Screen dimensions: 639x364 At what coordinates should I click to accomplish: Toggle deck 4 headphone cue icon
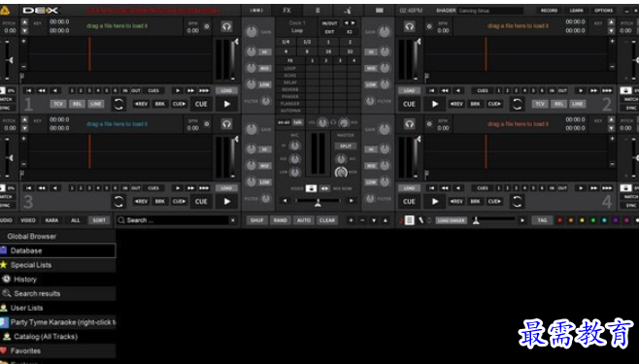(x=410, y=124)
